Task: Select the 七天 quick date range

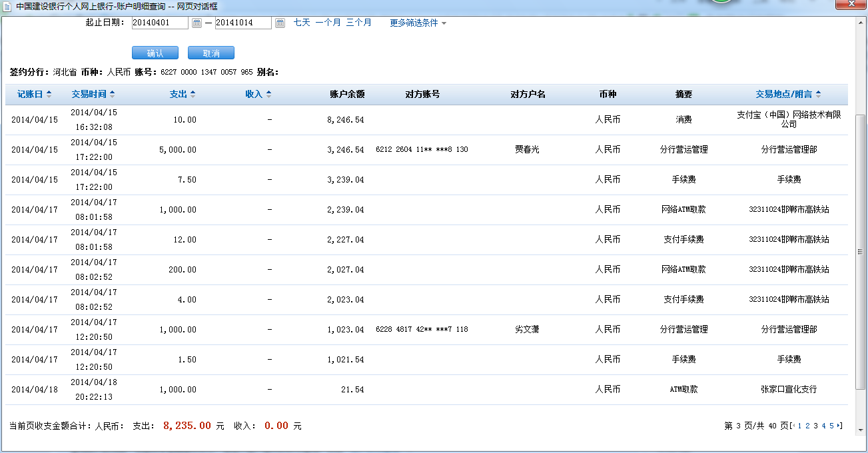Action: point(302,23)
